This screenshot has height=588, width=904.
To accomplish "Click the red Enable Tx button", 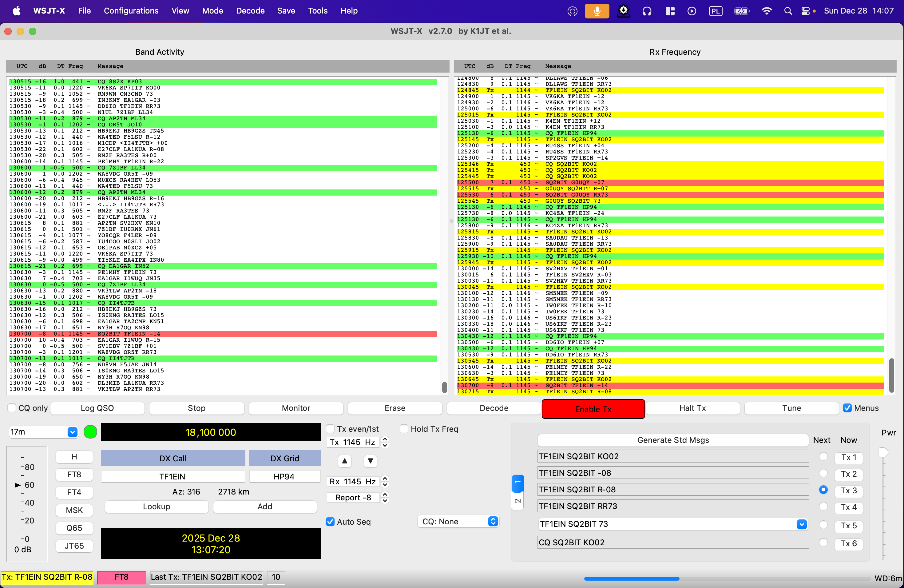I will click(593, 409).
